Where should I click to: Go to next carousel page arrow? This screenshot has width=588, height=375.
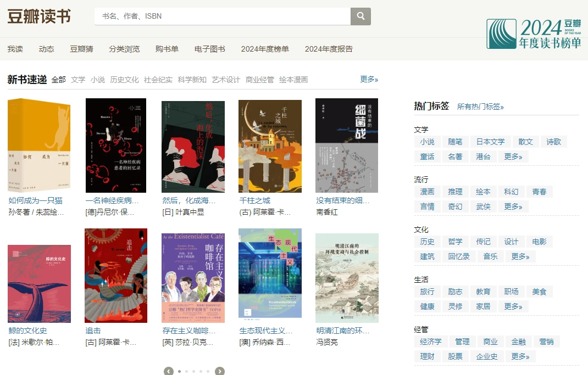pos(220,371)
